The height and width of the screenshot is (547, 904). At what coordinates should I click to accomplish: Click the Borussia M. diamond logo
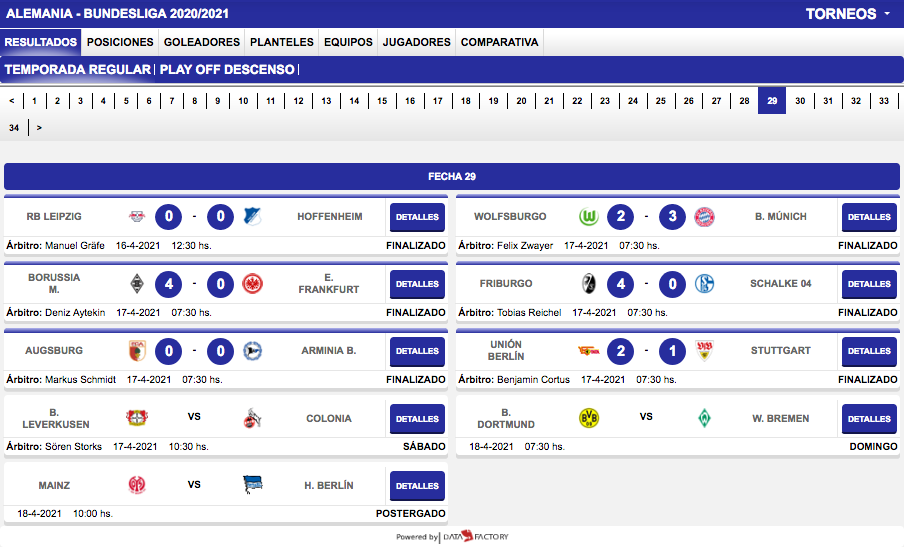click(137, 284)
